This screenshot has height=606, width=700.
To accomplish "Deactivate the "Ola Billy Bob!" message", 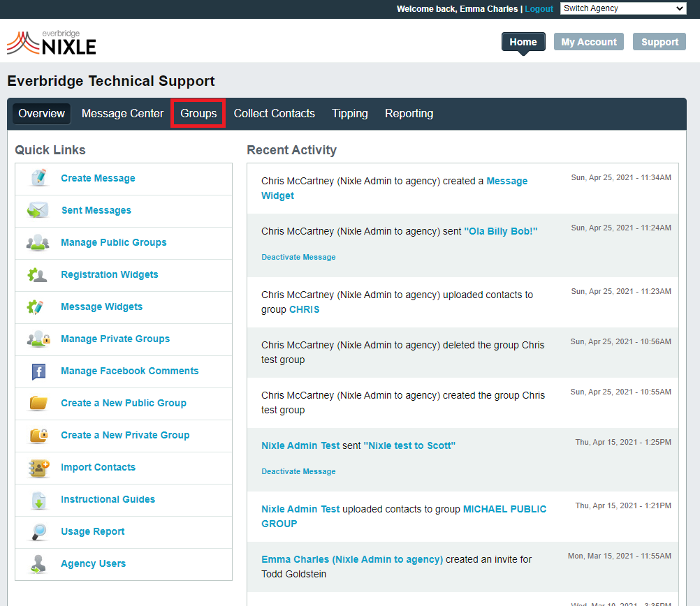I will [298, 257].
